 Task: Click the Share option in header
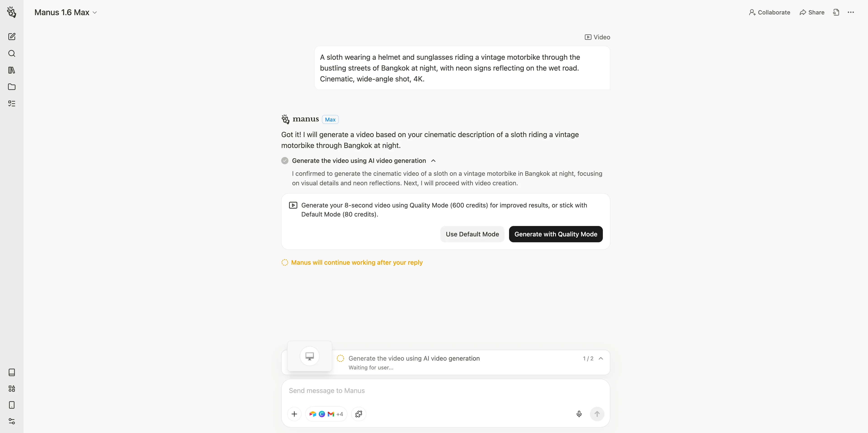pyautogui.click(x=812, y=12)
